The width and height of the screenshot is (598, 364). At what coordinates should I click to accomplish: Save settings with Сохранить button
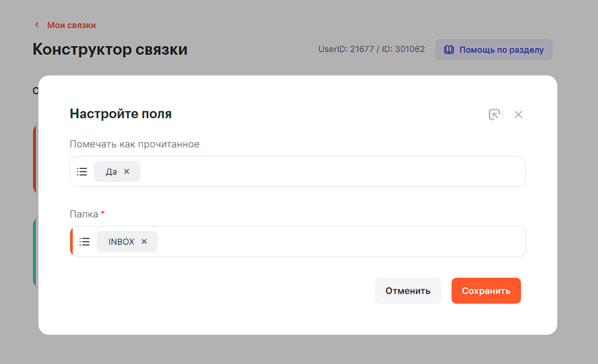[x=486, y=291]
